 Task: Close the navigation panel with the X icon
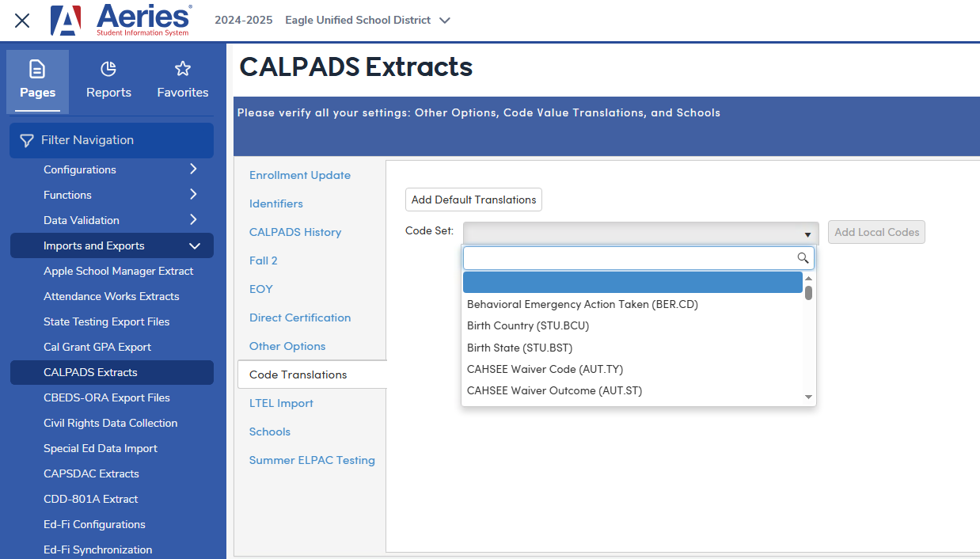[x=22, y=21]
